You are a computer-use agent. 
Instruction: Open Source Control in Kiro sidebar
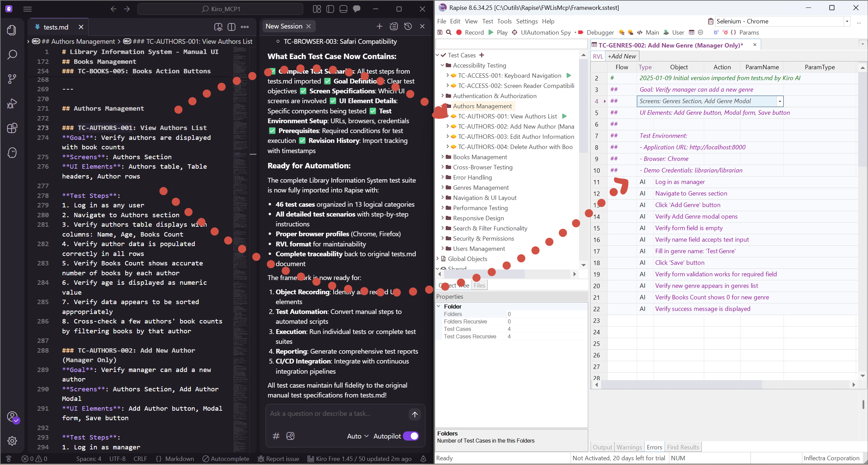coord(12,79)
